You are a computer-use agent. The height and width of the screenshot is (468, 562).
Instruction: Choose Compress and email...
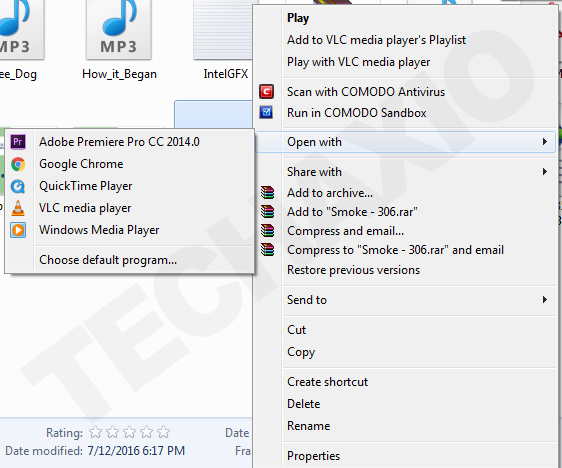click(405, 231)
